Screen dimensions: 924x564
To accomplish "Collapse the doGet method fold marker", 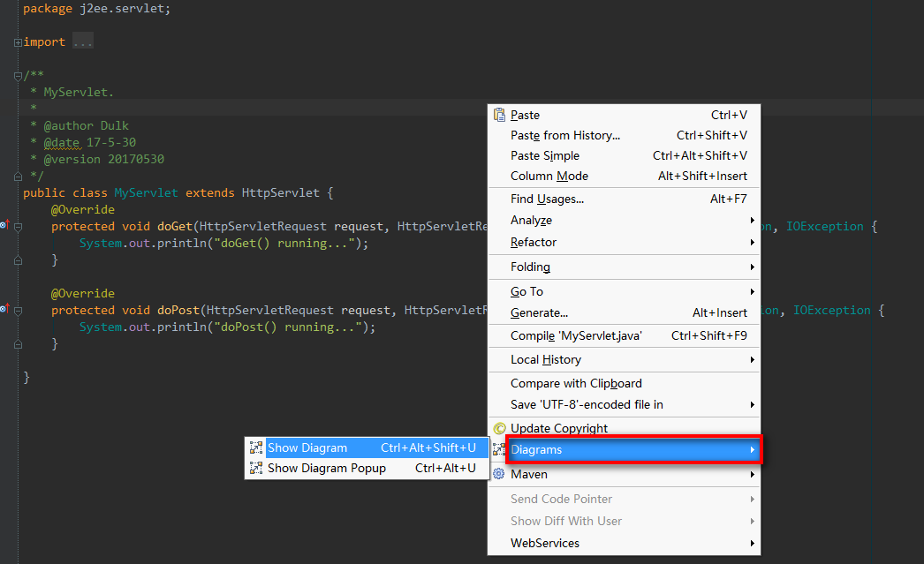I will pos(18,227).
